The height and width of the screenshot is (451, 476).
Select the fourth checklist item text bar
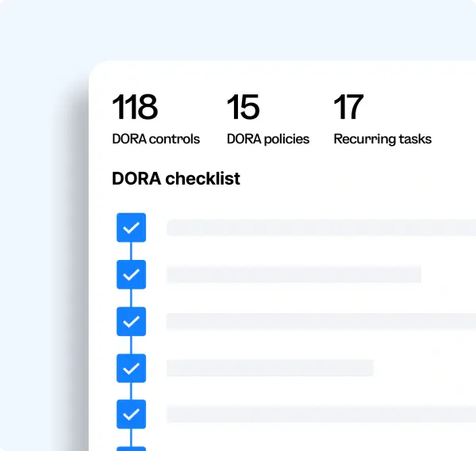coord(270,368)
